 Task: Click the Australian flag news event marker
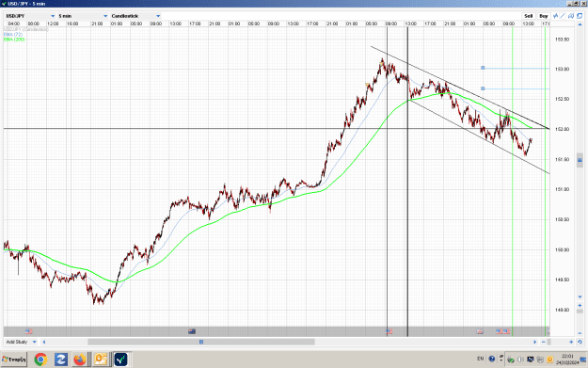pos(192,331)
